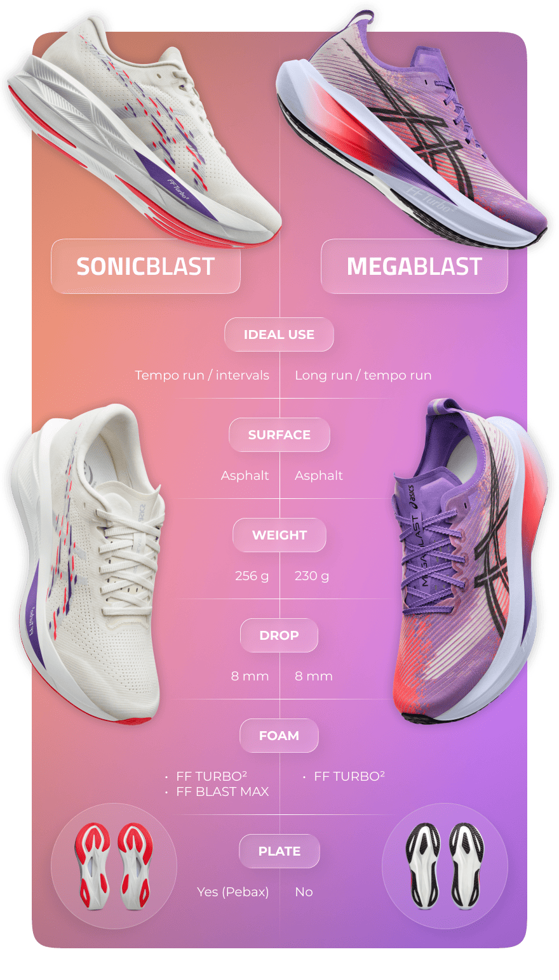The height and width of the screenshot is (980, 559).
Task: Click the SONICBLAST name button
Action: (145, 267)
